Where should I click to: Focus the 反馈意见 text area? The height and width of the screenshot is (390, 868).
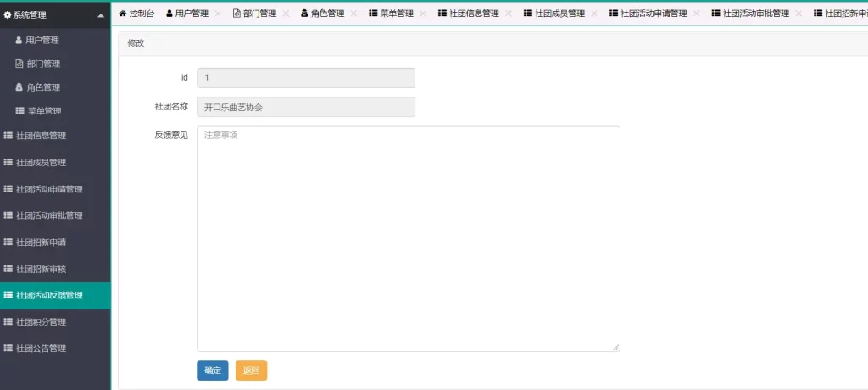coord(409,239)
